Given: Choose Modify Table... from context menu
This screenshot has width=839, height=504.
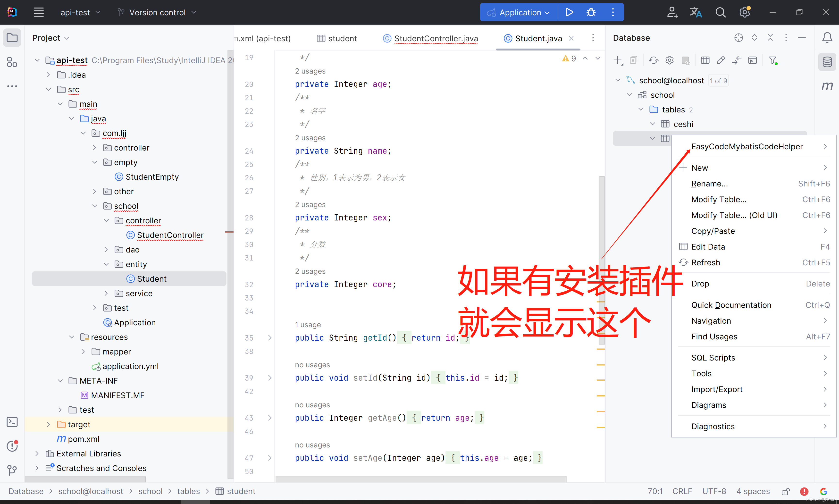Looking at the screenshot, I should click(754, 199).
